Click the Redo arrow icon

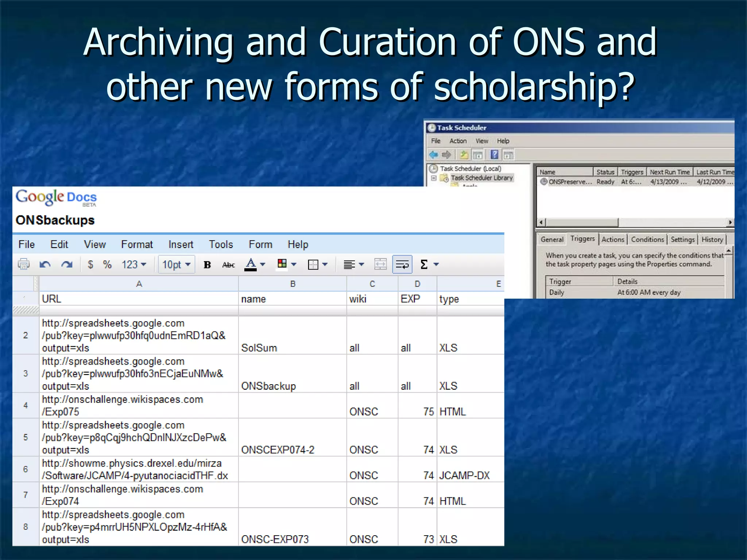(67, 264)
